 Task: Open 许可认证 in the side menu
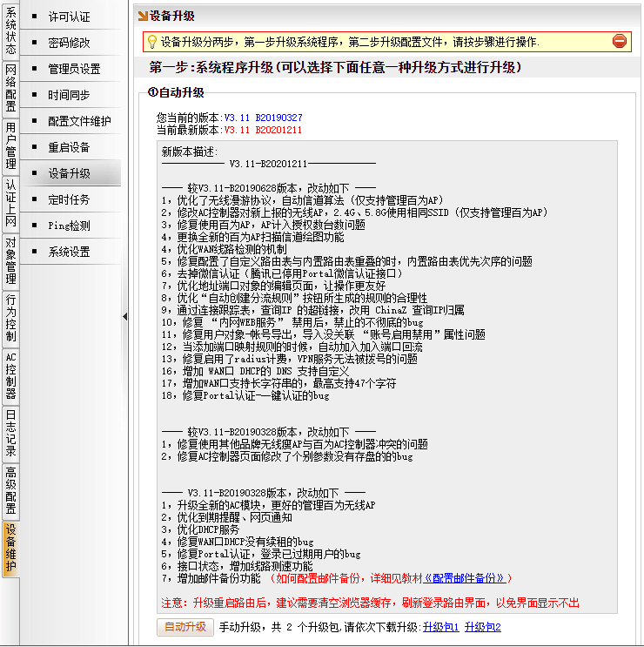pyautogui.click(x=69, y=17)
